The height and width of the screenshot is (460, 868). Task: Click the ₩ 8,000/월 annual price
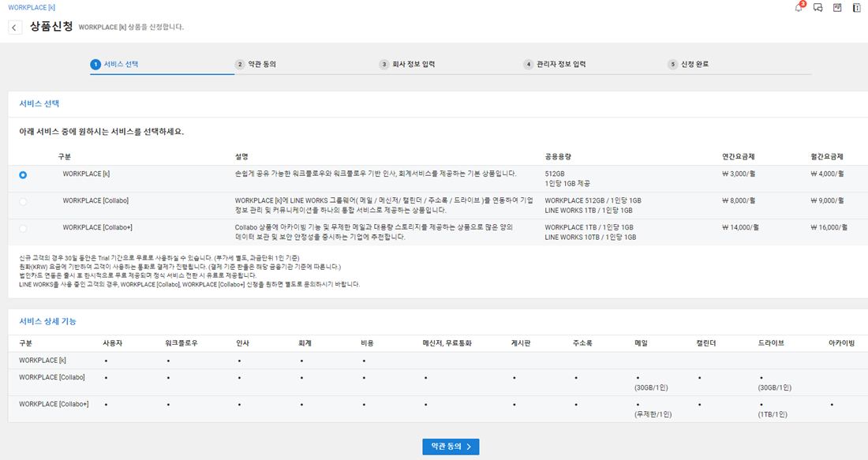coord(739,200)
